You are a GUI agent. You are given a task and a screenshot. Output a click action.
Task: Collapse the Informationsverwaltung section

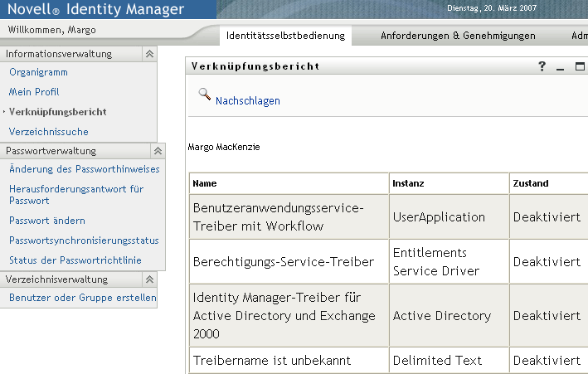coord(149,54)
